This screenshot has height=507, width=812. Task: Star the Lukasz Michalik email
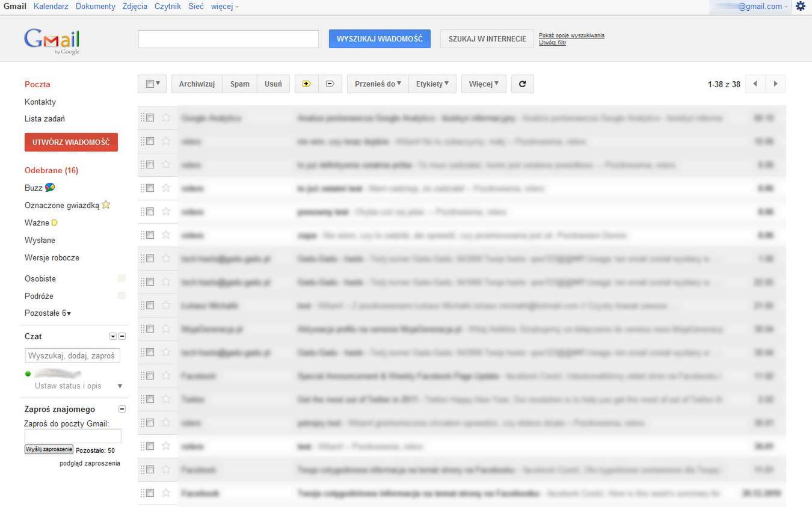166,306
